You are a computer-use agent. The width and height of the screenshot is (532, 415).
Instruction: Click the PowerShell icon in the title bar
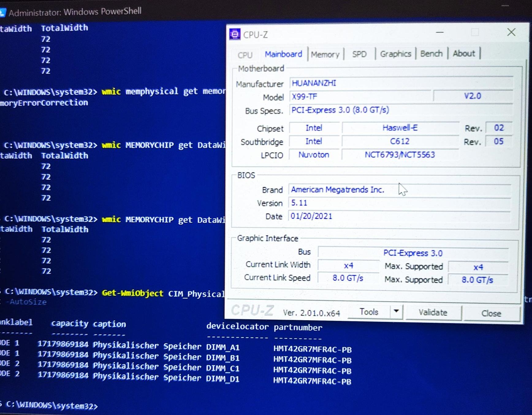pyautogui.click(x=2, y=12)
